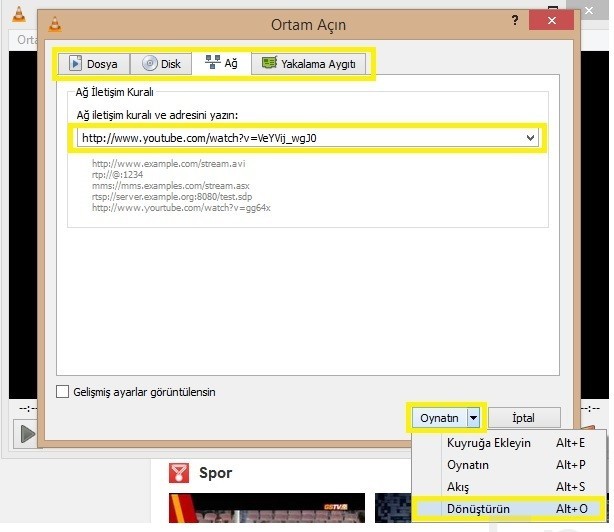Image resolution: width=614 pixels, height=532 pixels.
Task: Enable Gelişmiş ayarlar görüntülensin checkbox
Action: 62,391
